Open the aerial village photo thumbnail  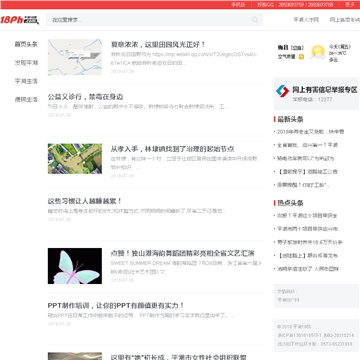tap(75, 159)
